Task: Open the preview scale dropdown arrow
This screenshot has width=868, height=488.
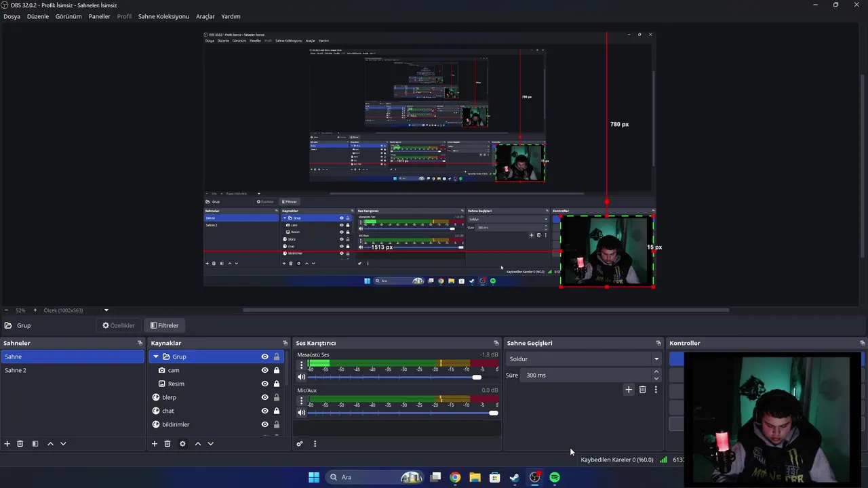Action: point(106,310)
